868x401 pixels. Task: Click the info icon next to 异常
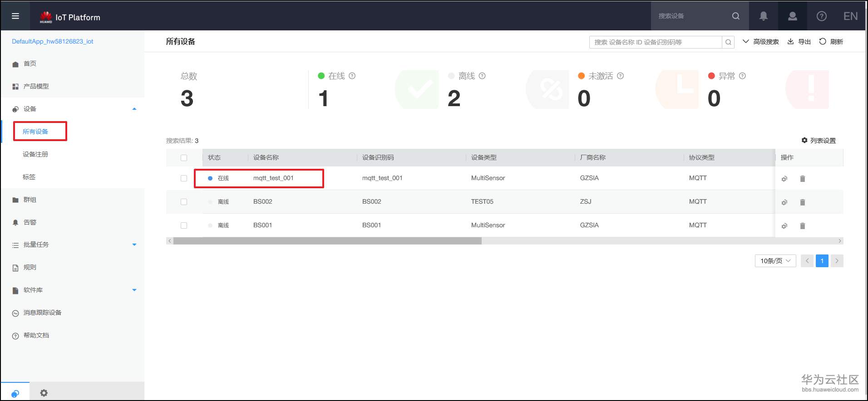point(742,76)
